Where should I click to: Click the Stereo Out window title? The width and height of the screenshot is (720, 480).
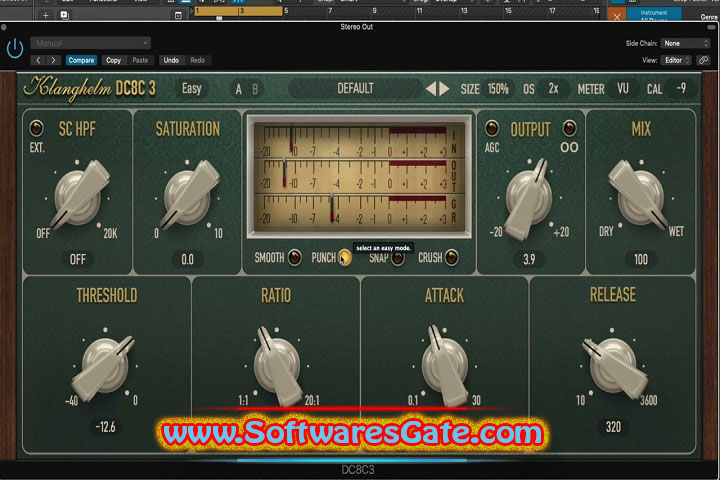[357, 27]
